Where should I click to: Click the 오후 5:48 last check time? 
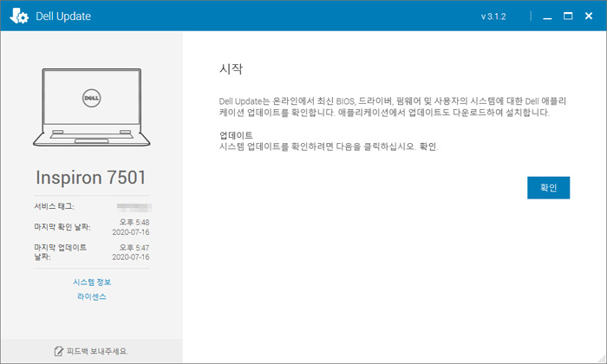point(134,222)
